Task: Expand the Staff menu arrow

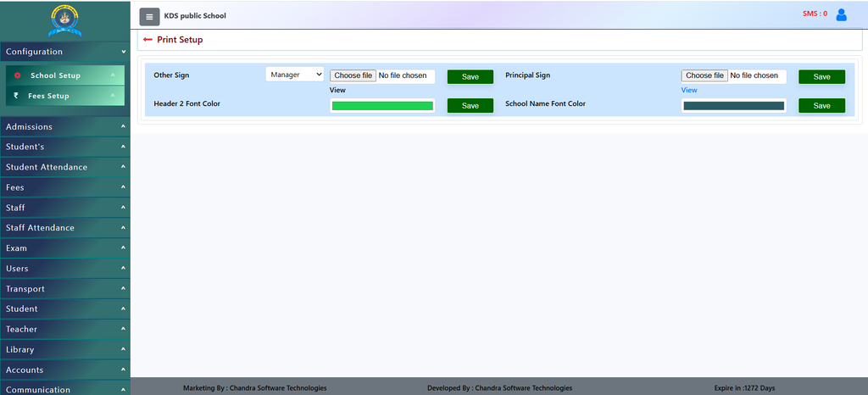Action: tap(123, 208)
